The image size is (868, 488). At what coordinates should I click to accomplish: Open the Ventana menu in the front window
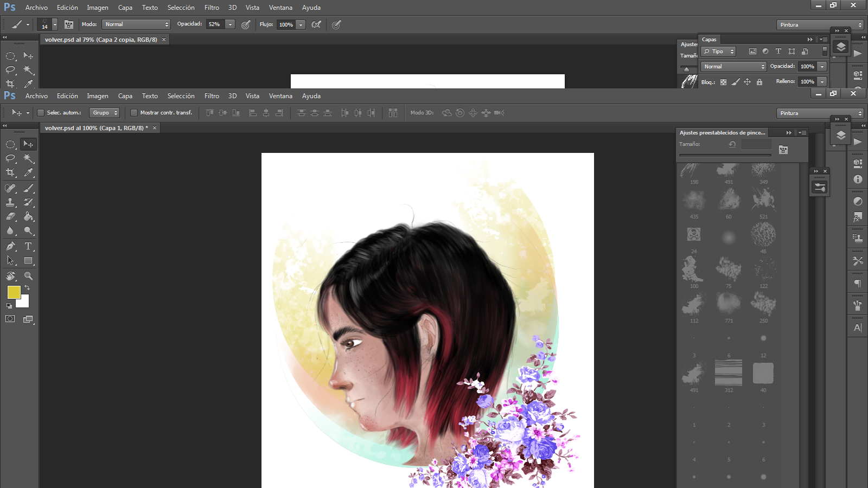[x=280, y=96]
